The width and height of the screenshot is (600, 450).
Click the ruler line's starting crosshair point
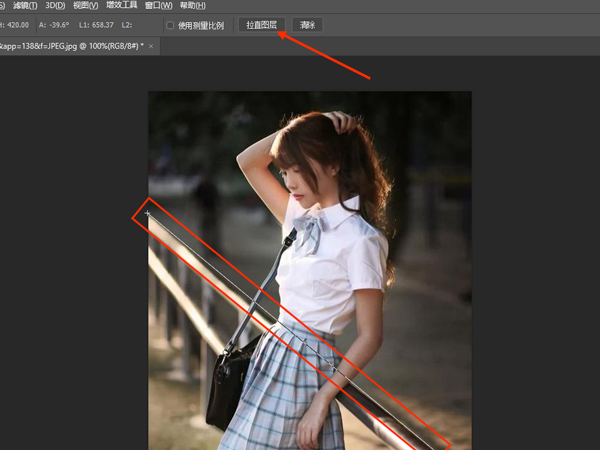[148, 213]
